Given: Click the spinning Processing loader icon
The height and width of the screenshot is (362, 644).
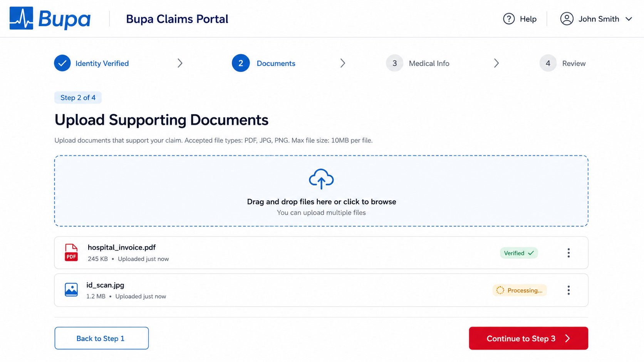Looking at the screenshot, I should [500, 290].
